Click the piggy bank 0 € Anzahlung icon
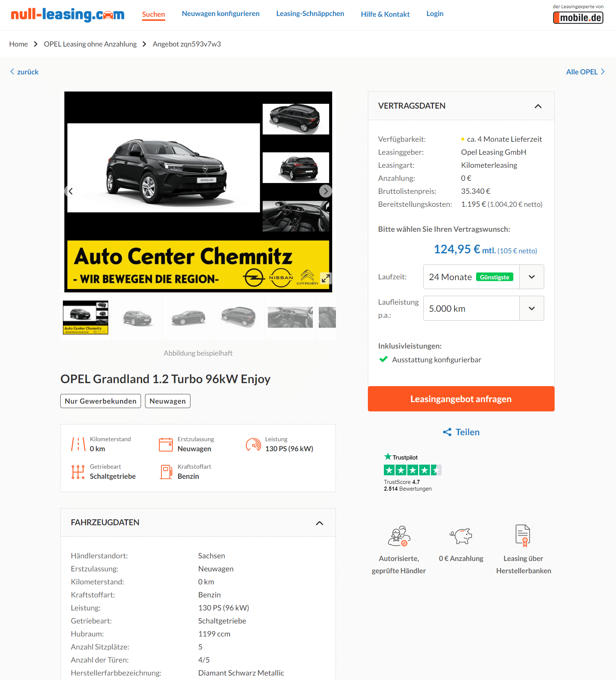Screen dimensions: 616x680 pos(461,536)
